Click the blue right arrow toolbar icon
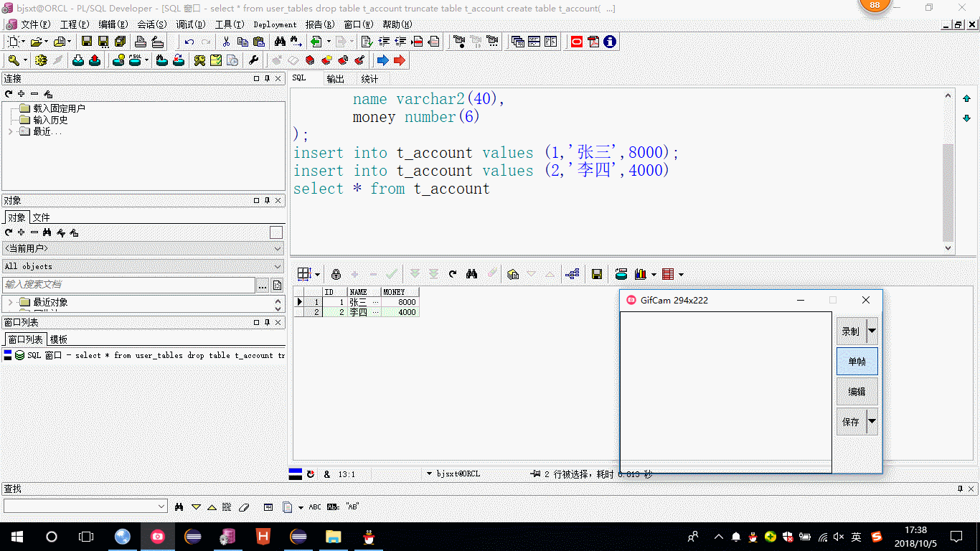 (x=382, y=60)
